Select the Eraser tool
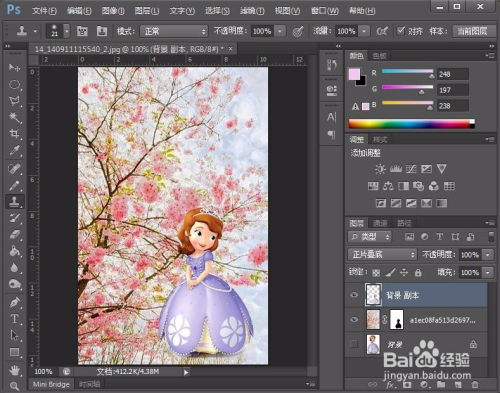Screen dimensions: 500x393 coord(14,235)
